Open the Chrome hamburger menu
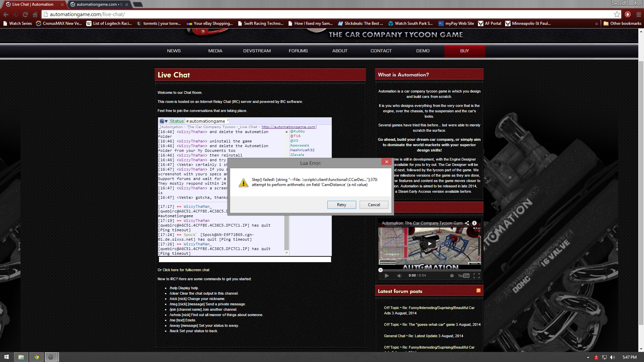 [638, 14]
